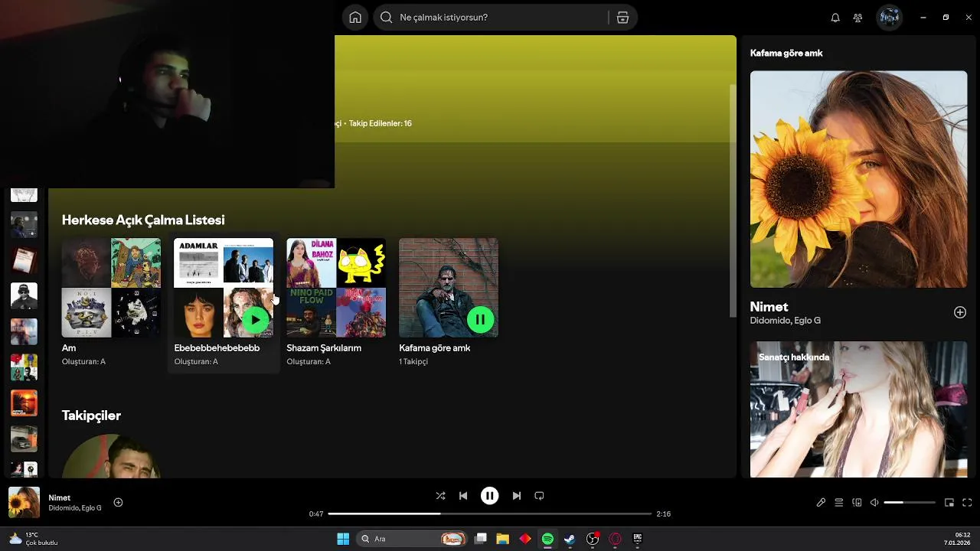Open Friend Activity icon
This screenshot has height=551, width=980.
point(857,18)
